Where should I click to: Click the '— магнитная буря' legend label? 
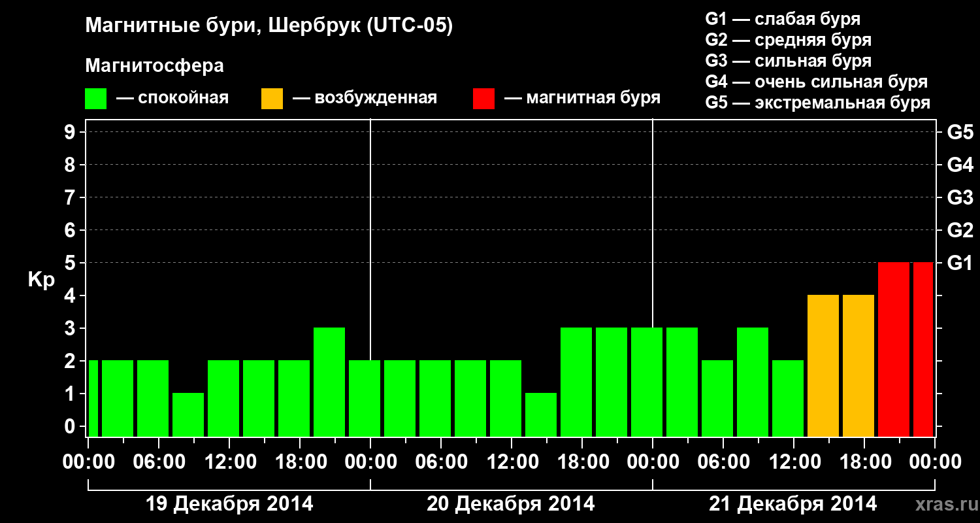583,98
